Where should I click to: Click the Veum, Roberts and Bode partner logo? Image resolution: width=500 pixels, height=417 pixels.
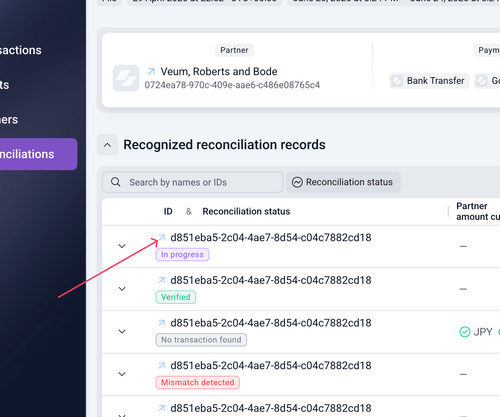(126, 78)
